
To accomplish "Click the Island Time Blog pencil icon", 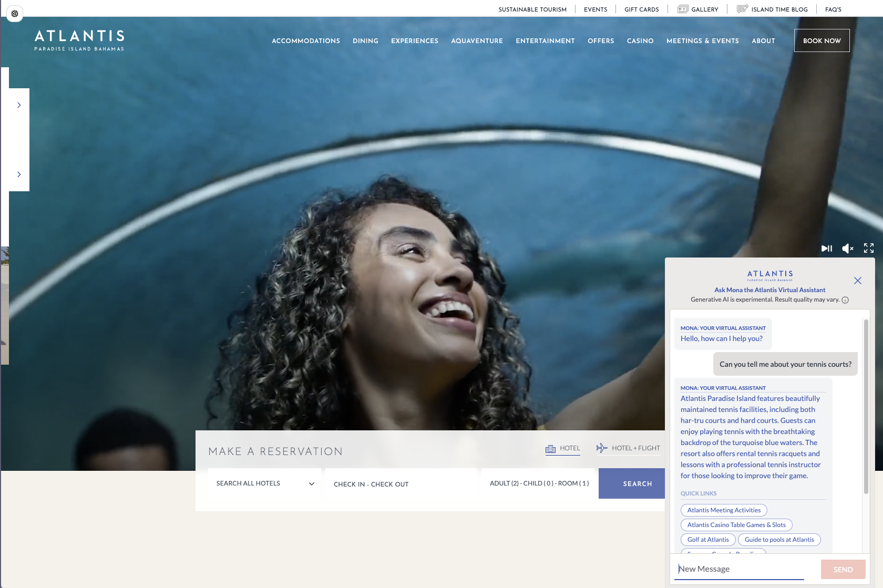I will [742, 9].
